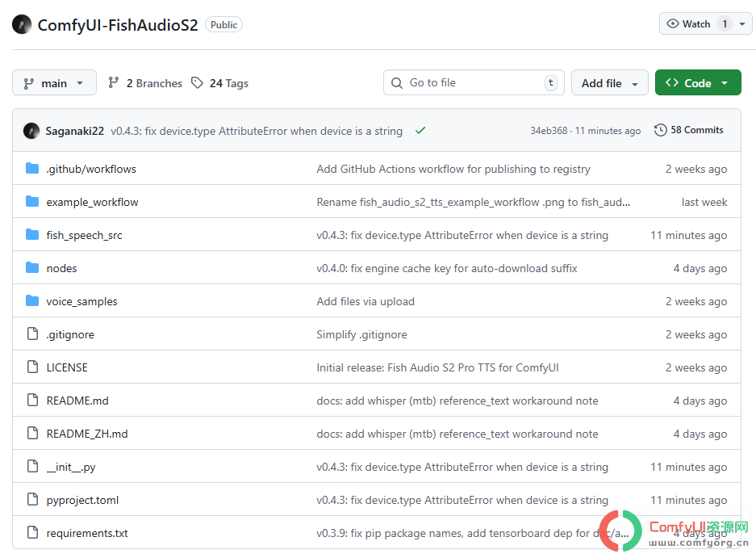
Task: Expand the Watch options dropdown arrow
Action: click(x=742, y=23)
